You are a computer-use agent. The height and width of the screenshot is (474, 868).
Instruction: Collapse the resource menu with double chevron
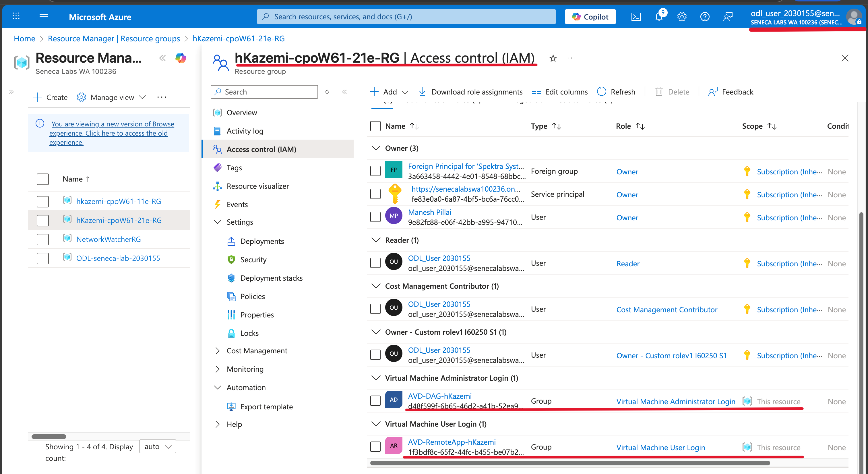344,92
